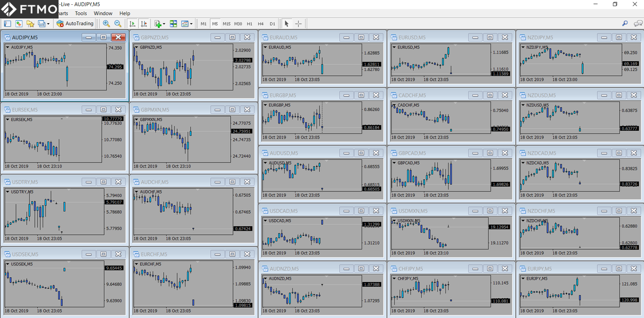Screen dimensions: 644x318
Task: Toggle the AutoTrading button
Action: click(75, 24)
